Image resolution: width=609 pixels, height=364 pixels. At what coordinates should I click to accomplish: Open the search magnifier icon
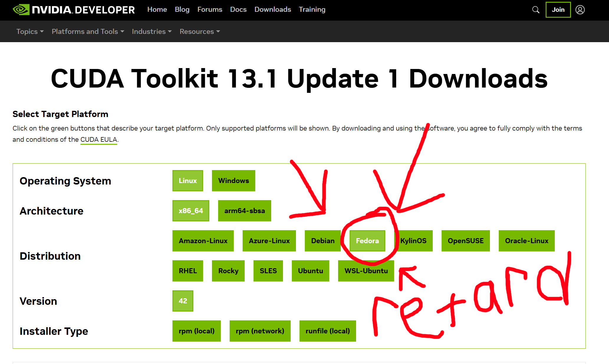pyautogui.click(x=536, y=10)
